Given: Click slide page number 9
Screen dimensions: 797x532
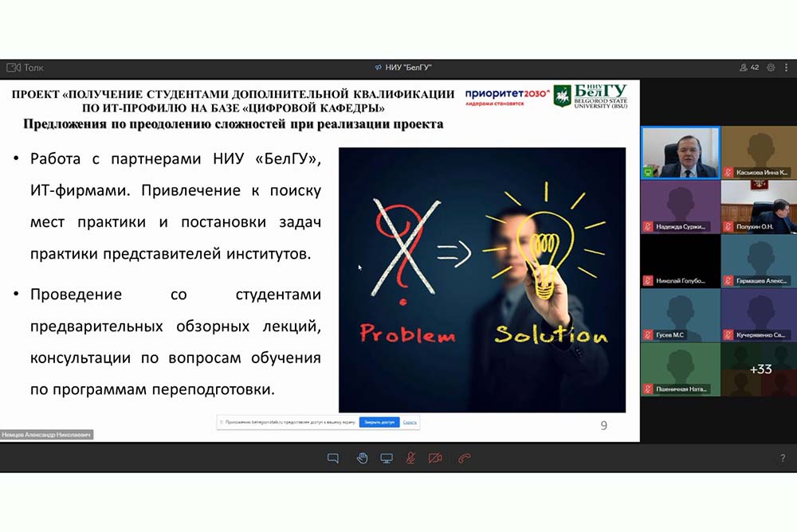Looking at the screenshot, I should [x=604, y=425].
